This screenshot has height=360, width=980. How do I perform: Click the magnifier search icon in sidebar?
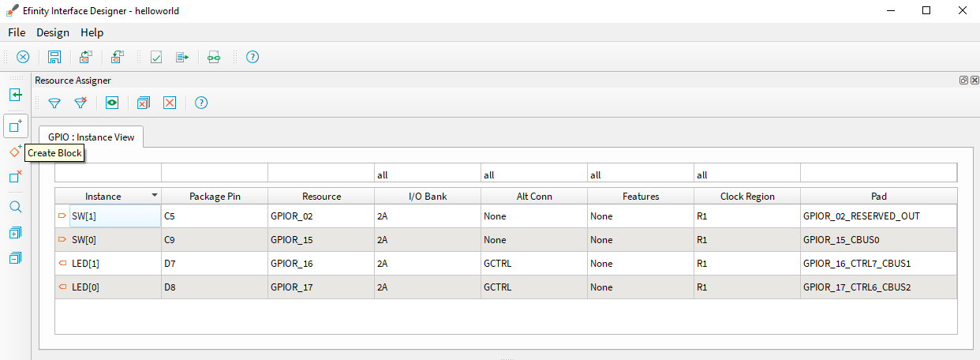coord(15,207)
